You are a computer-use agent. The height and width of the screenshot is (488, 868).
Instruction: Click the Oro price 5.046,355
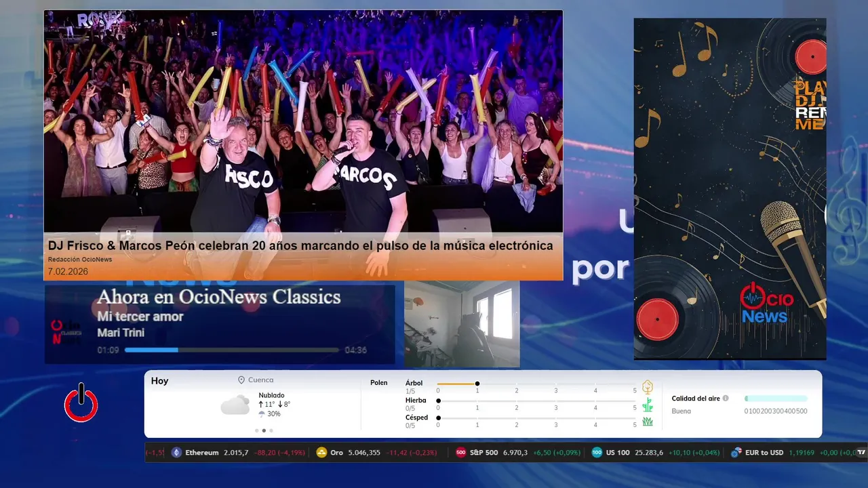pos(364,453)
